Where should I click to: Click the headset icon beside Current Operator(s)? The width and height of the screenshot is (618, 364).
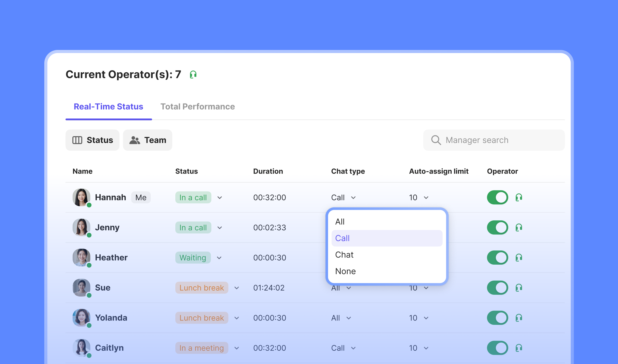[193, 75]
